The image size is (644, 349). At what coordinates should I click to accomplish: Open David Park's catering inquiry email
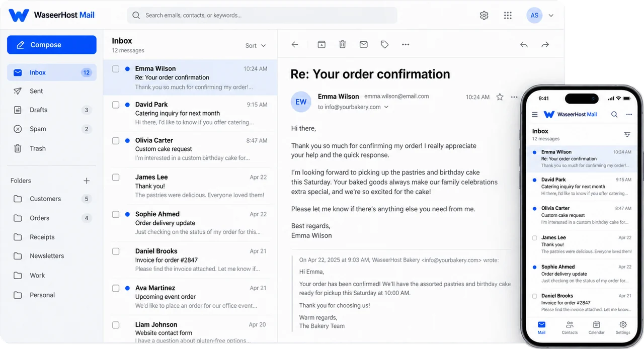click(x=190, y=113)
